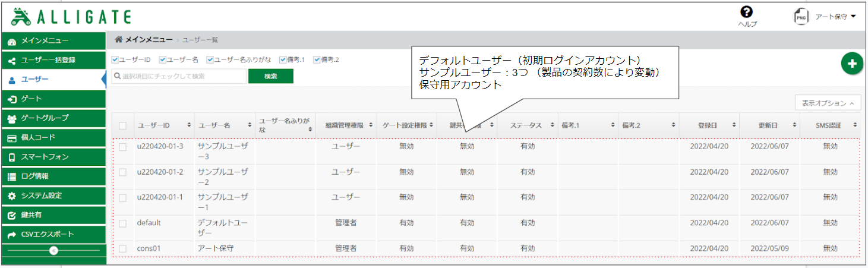This screenshot has width=868, height=268.
Task: Go to CSVエクスポート in sidebar
Action: pos(53,235)
